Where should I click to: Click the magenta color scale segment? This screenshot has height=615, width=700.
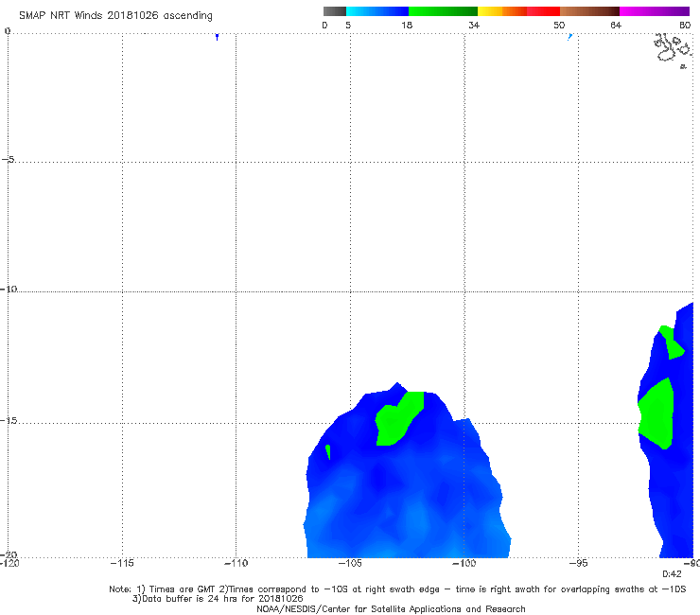655,11
